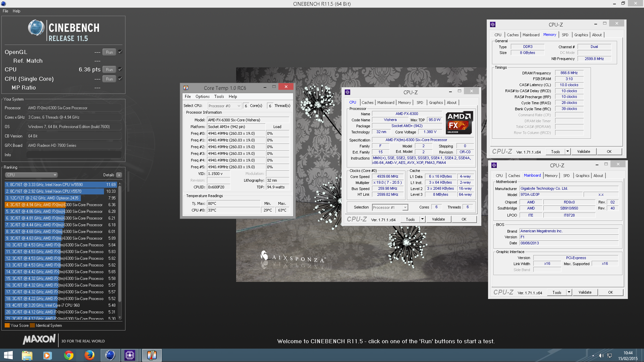The height and width of the screenshot is (362, 644).
Task: Select highlighted 4.94 GHz ranking entry
Action: click(x=60, y=205)
